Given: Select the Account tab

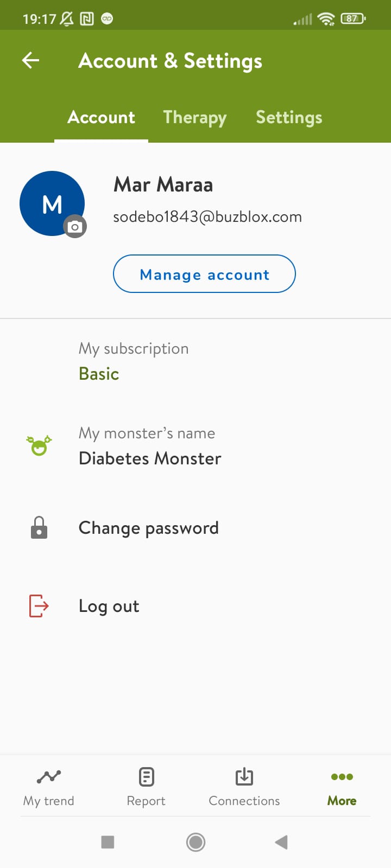Looking at the screenshot, I should click(102, 117).
